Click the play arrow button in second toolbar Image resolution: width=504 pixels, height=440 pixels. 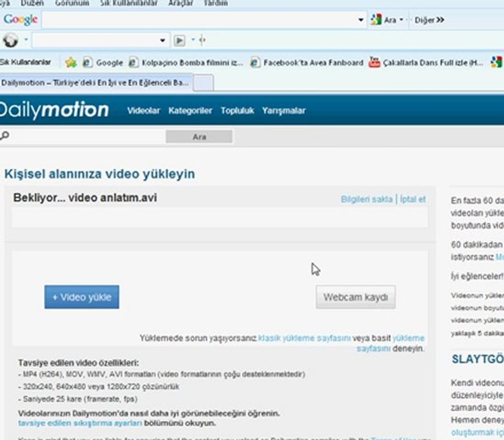coord(180,40)
